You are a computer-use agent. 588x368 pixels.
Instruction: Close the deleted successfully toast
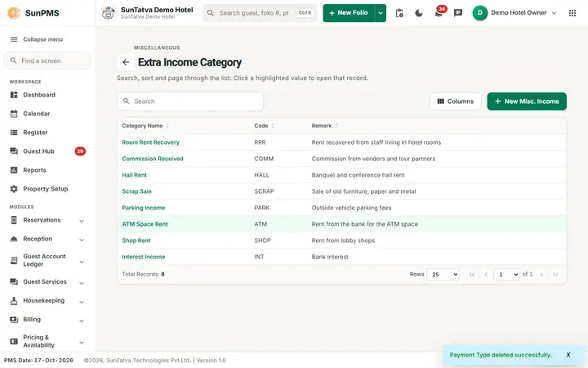click(x=568, y=355)
